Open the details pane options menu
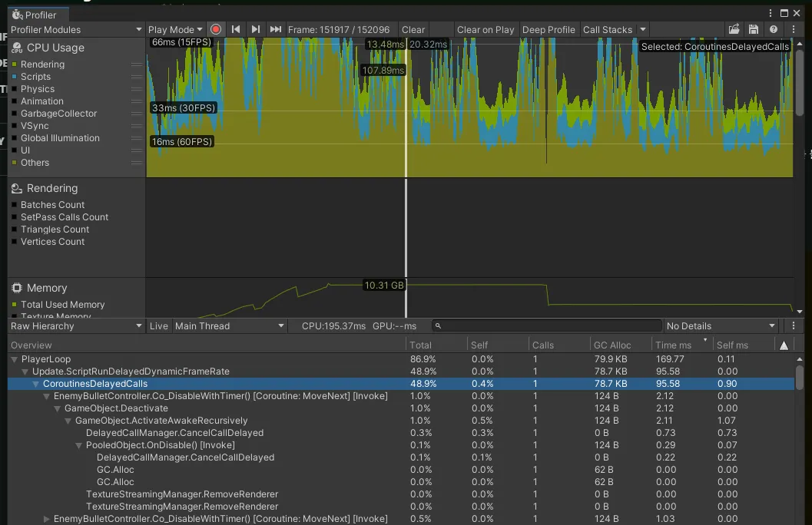Screen dimensions: 812x525 coord(794,326)
